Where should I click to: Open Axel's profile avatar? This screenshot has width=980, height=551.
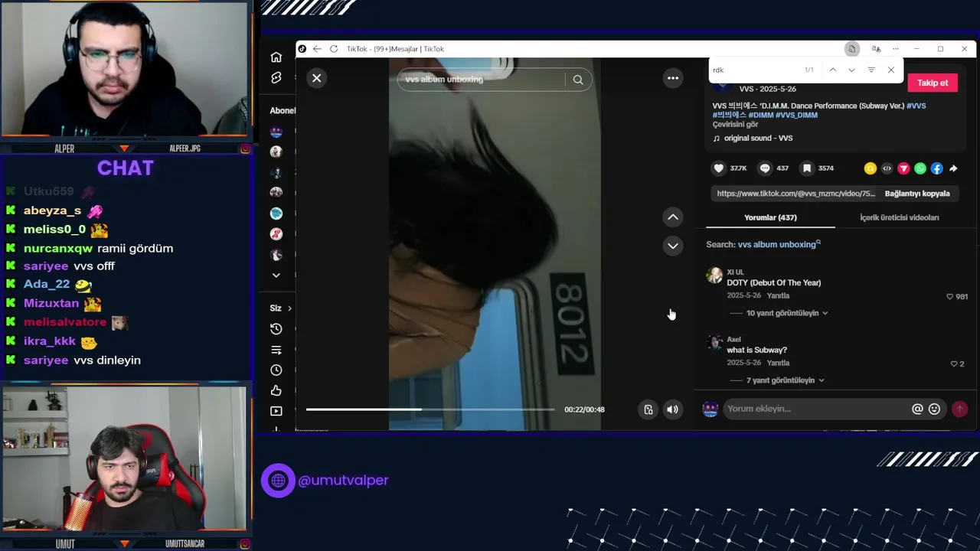point(714,342)
